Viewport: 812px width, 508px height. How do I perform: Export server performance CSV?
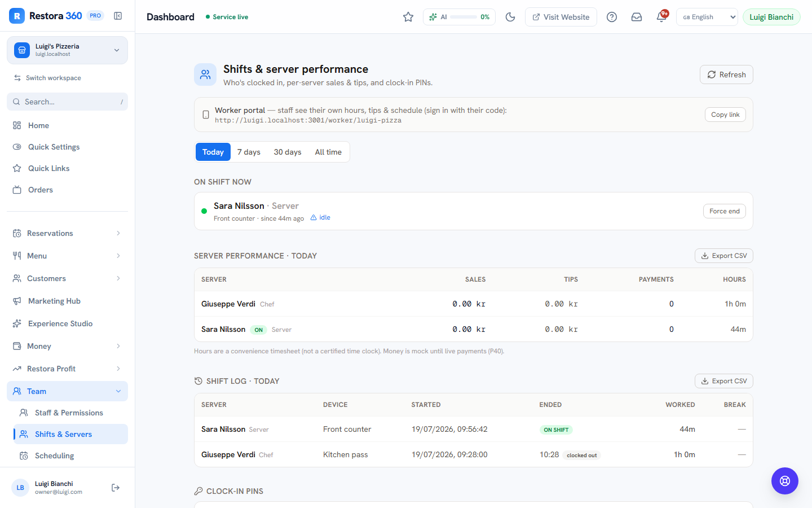coord(724,256)
